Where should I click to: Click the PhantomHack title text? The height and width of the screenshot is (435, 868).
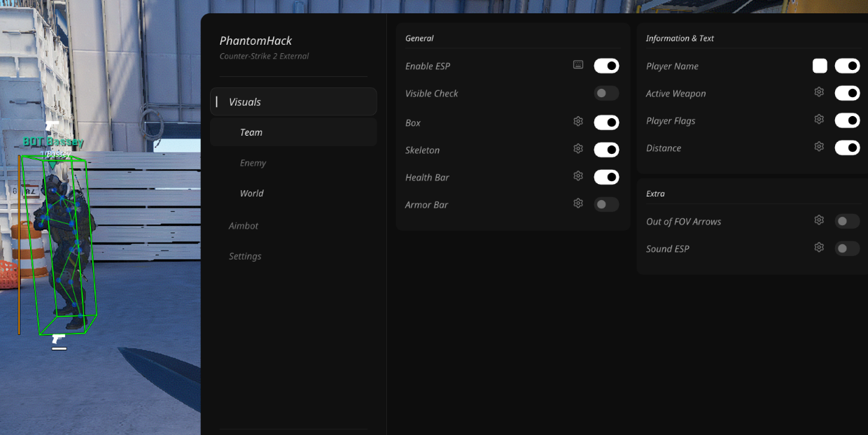[255, 41]
